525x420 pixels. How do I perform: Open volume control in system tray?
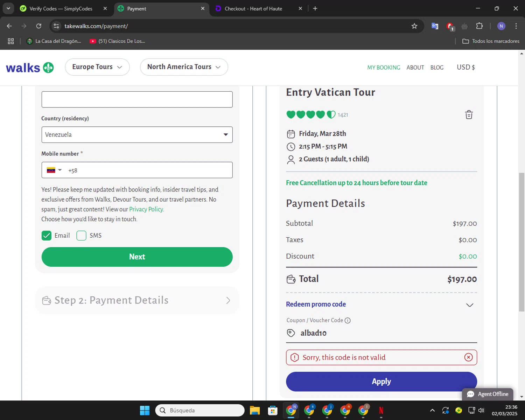click(481, 410)
